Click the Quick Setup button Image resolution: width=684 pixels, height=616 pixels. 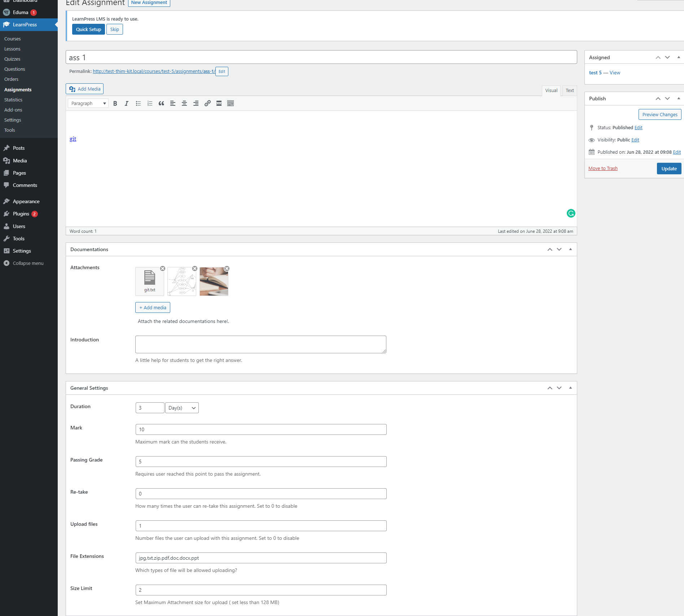[88, 29]
